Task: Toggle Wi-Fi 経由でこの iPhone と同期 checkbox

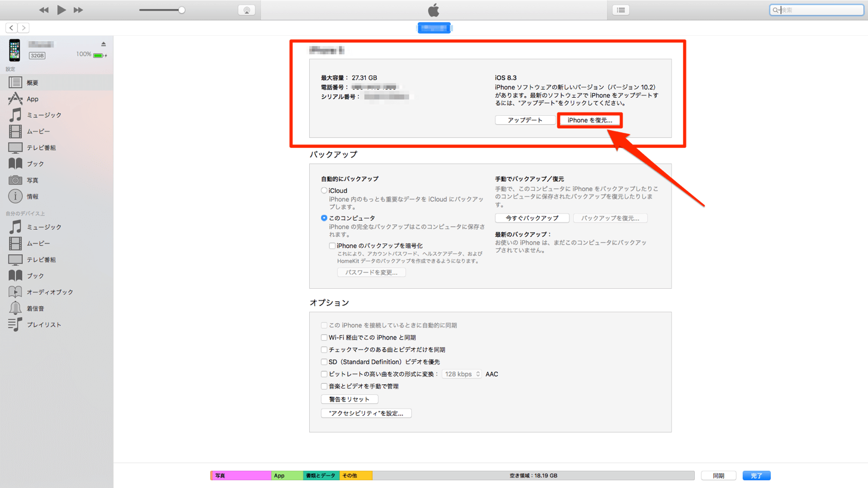Action: coord(324,338)
